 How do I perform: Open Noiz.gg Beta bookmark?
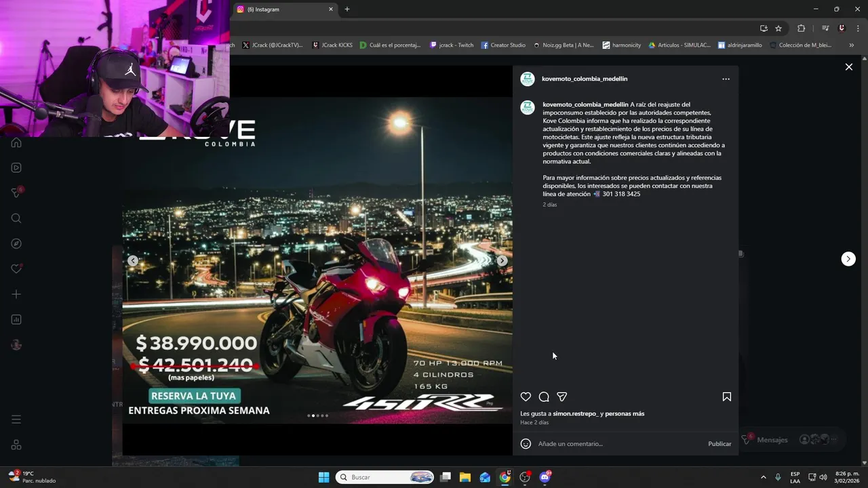click(564, 45)
